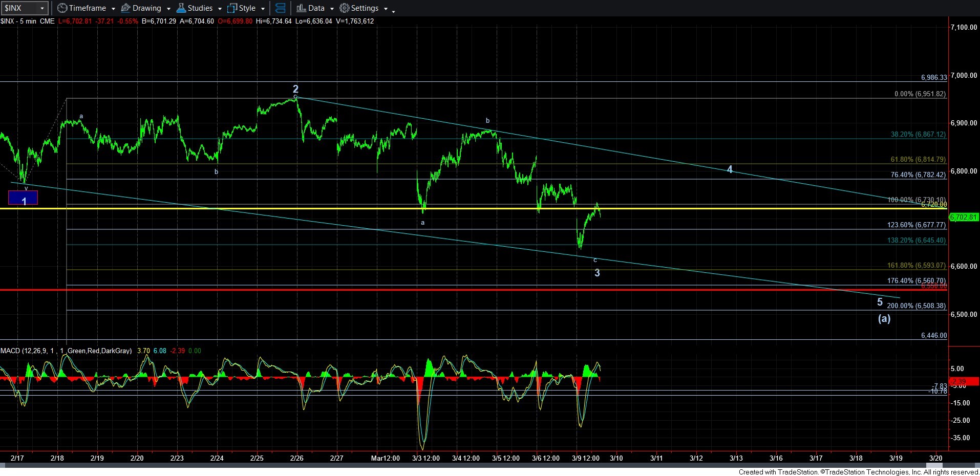This screenshot has width=980, height=476.
Task: Expand the arrow next to Data
Action: pyautogui.click(x=332, y=9)
